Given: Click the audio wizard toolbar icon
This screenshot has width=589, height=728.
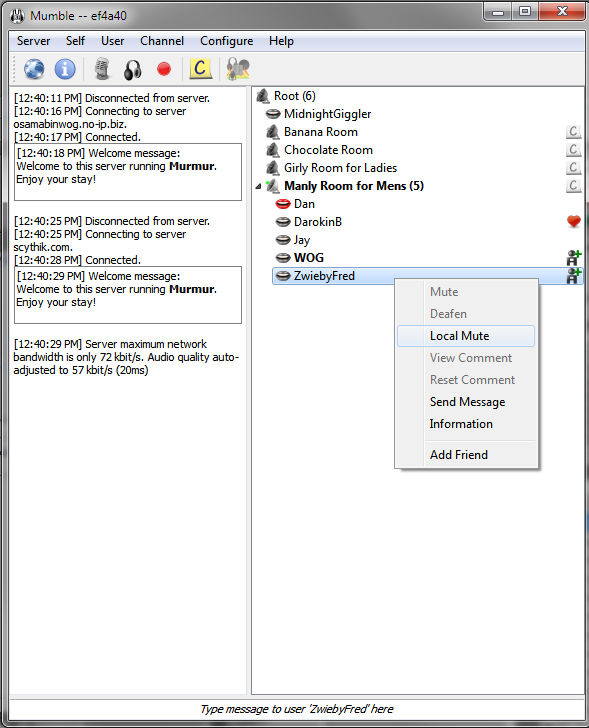Looking at the screenshot, I should [238, 69].
